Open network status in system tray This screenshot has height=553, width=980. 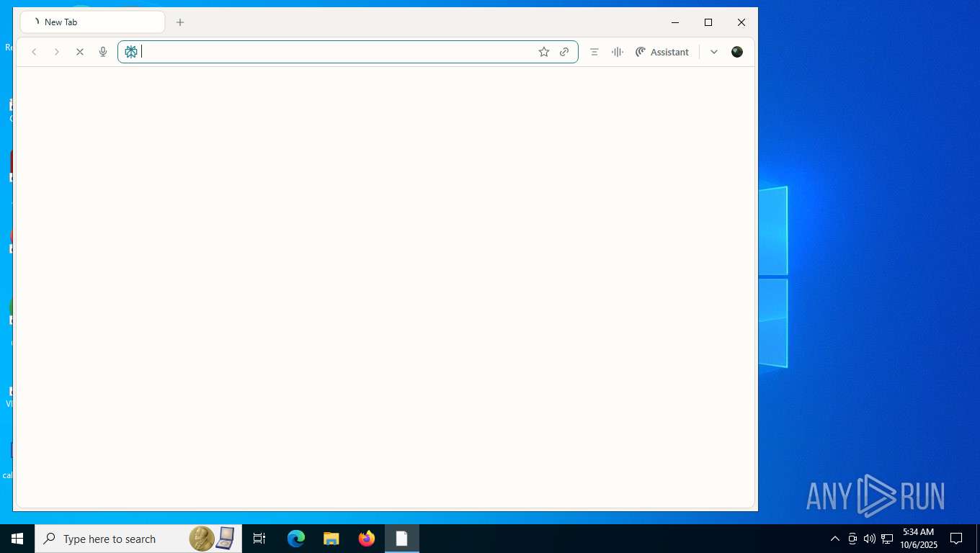tap(887, 539)
